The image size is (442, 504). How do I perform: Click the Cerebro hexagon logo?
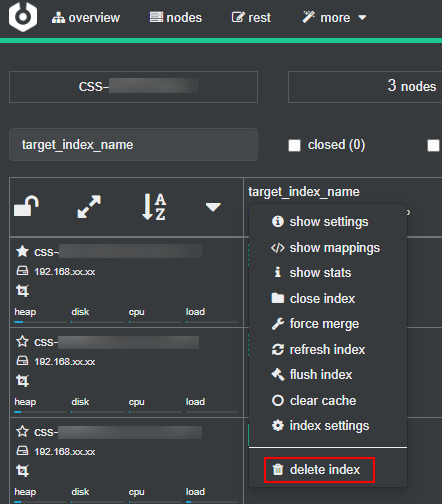tap(23, 17)
